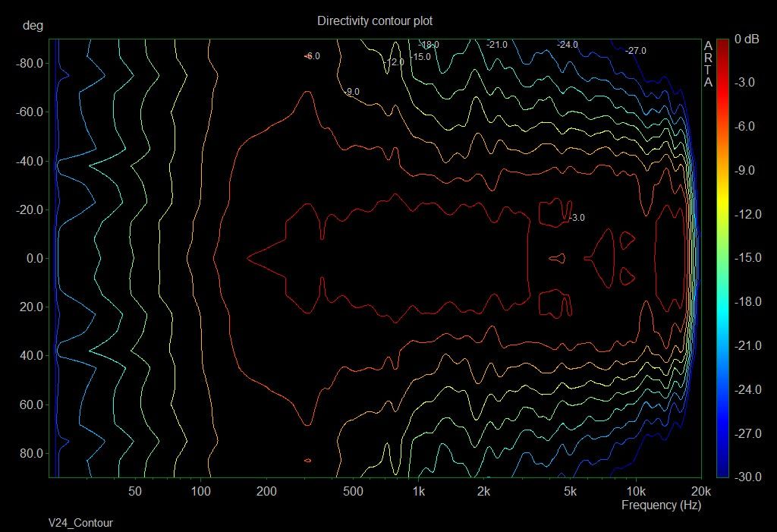This screenshot has width=777, height=532.
Task: Click the ARTA vertical logo text
Action: [x=708, y=64]
